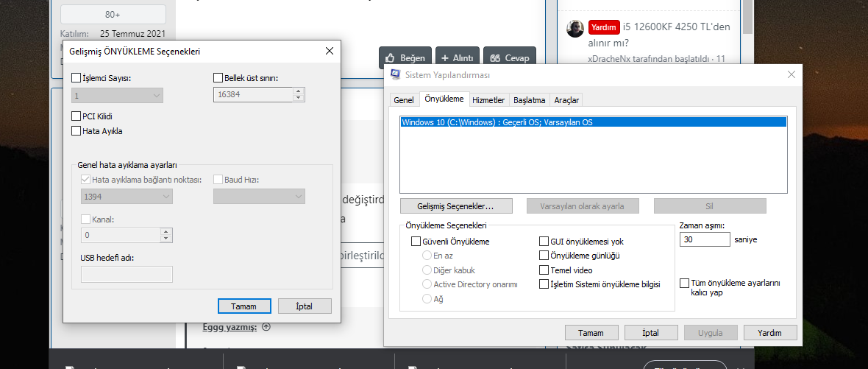Click İptal in Sistem Yapılandırması window
The width and height of the screenshot is (868, 369).
click(x=651, y=333)
